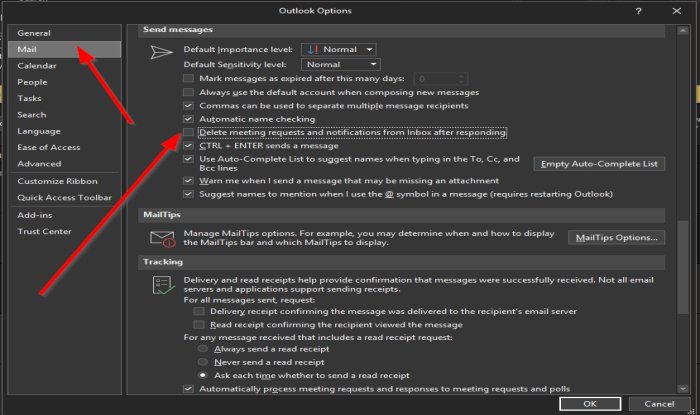The height and width of the screenshot is (415, 700).
Task: Open the Calendar options category
Action: (x=65, y=66)
